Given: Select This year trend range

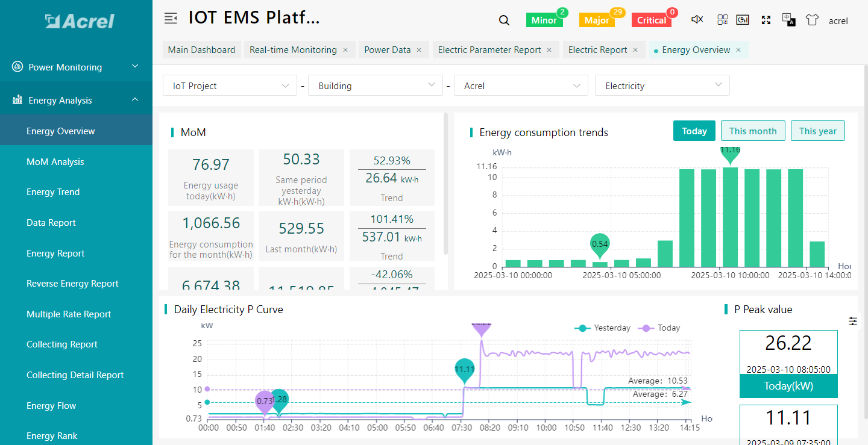Looking at the screenshot, I should [x=818, y=131].
